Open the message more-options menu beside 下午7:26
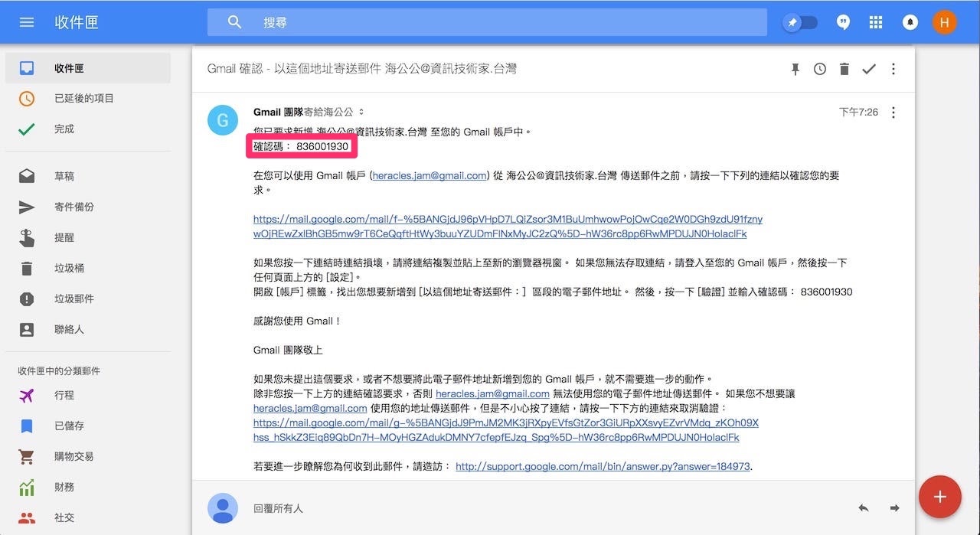Screen dimensions: 980x535 (893, 112)
